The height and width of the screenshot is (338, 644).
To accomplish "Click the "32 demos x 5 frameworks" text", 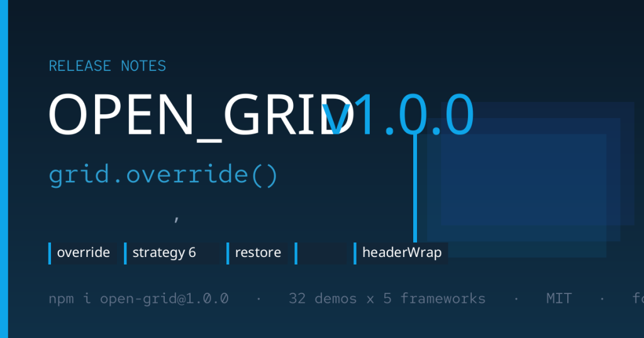I will [387, 298].
